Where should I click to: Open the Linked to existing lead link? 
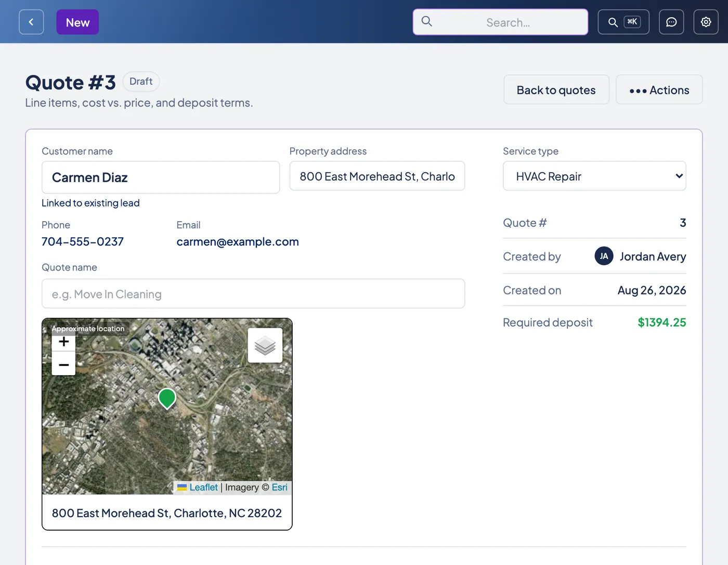click(90, 203)
